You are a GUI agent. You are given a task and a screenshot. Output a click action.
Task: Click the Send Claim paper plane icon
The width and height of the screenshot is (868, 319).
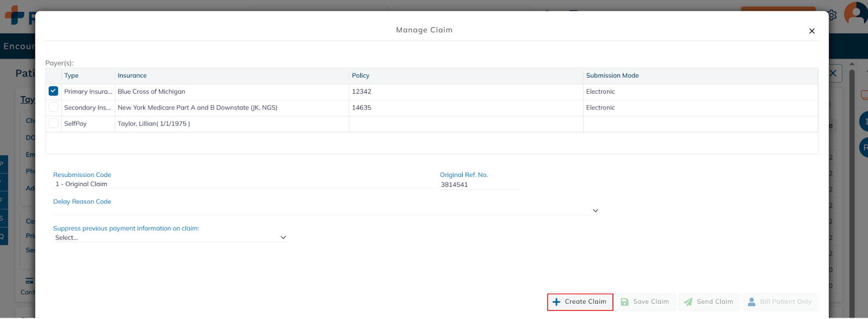[688, 302]
